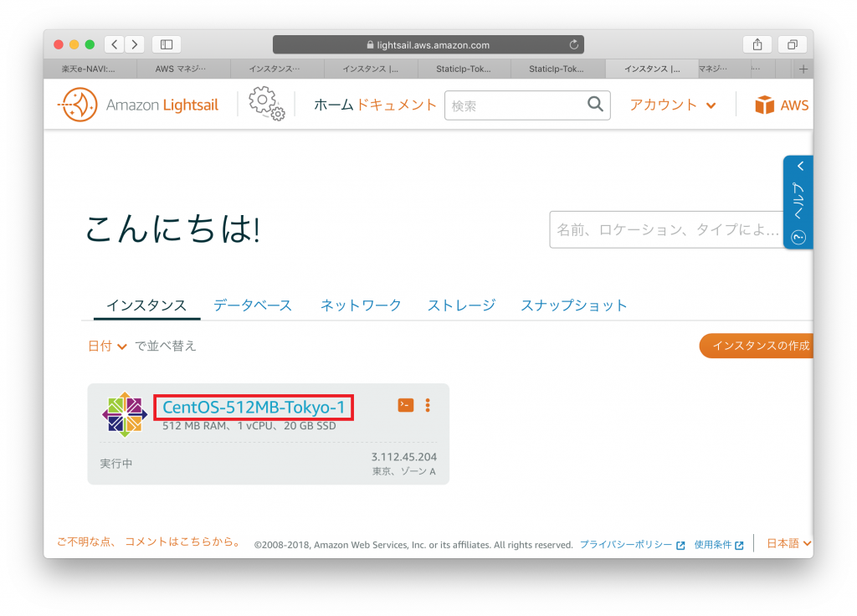Select the インスタンス tab

pyautogui.click(x=146, y=305)
